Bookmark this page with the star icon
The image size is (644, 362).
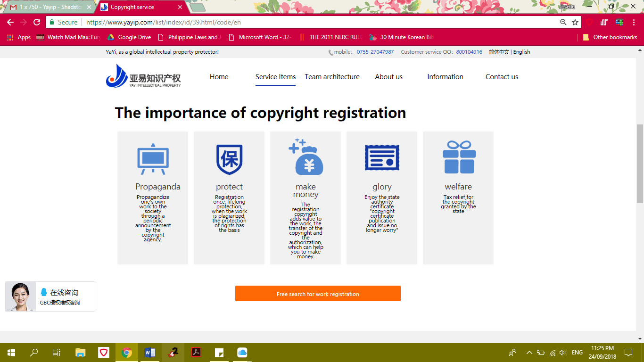click(575, 22)
